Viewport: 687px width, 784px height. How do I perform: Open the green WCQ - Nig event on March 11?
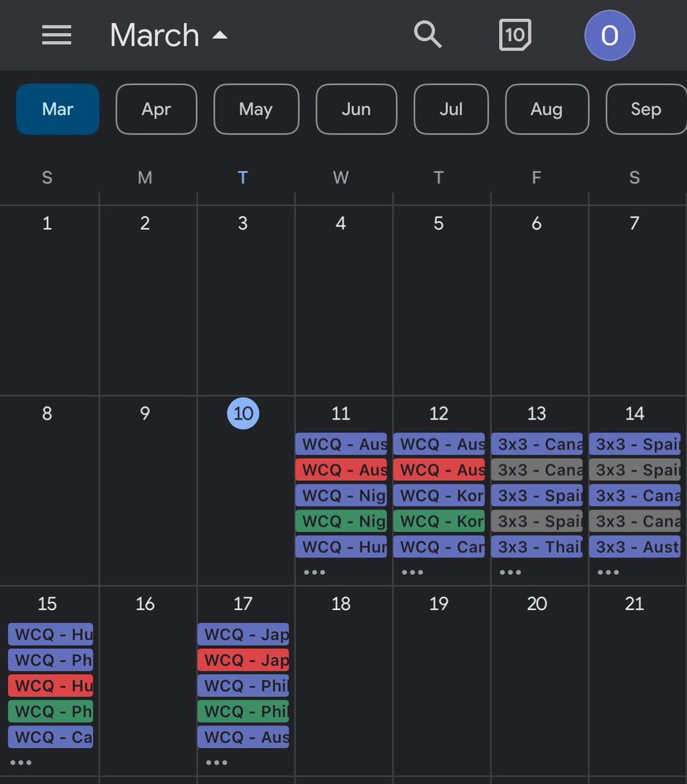[x=341, y=521]
